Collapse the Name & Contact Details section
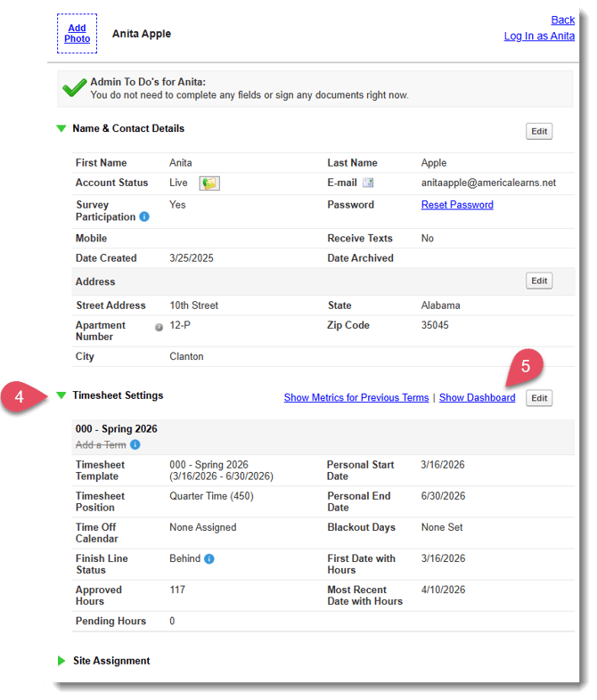Viewport: 597px width, 700px height. click(x=61, y=129)
